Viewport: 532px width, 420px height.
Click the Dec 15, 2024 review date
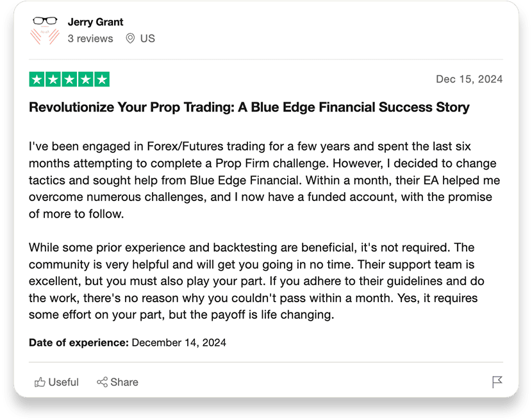tap(469, 79)
